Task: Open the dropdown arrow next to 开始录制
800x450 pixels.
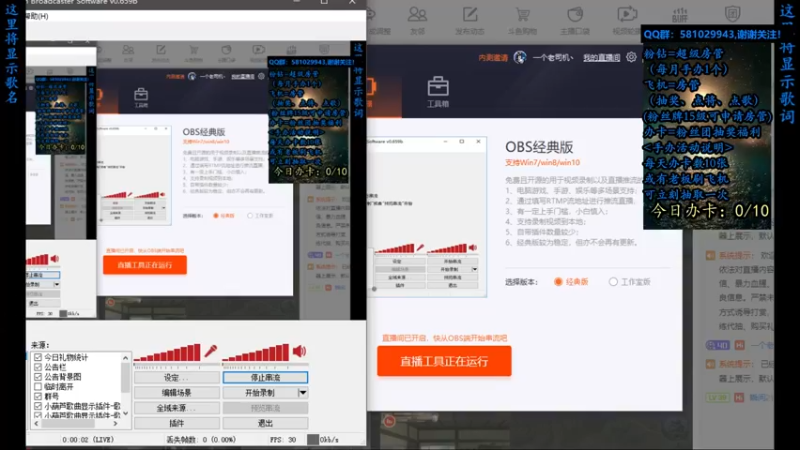Action: click(303, 392)
